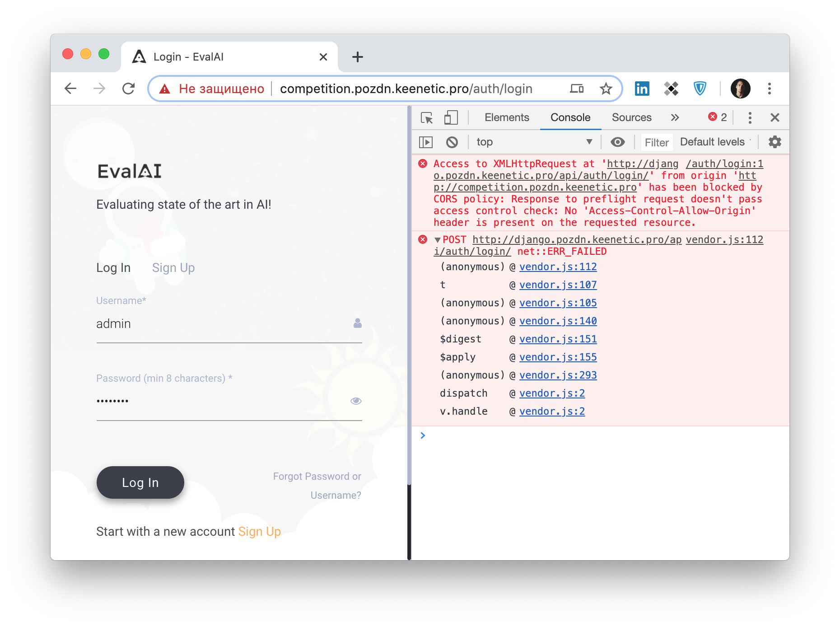This screenshot has height=627, width=840.
Task: Create a live expression with the eye icon
Action: pos(618,142)
